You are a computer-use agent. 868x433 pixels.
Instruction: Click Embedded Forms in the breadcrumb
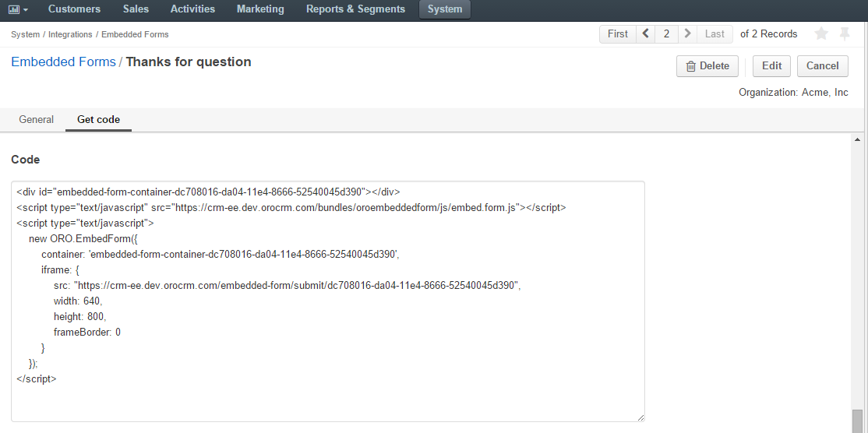[135, 34]
